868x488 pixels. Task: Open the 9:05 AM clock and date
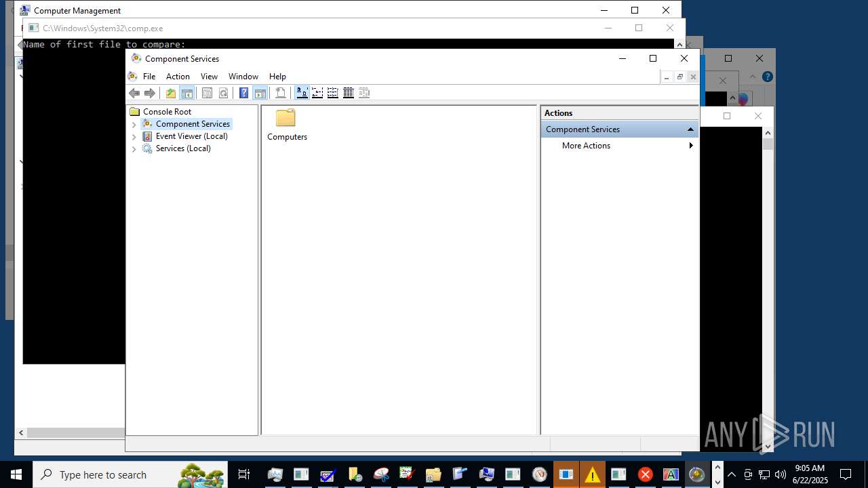pyautogui.click(x=810, y=474)
